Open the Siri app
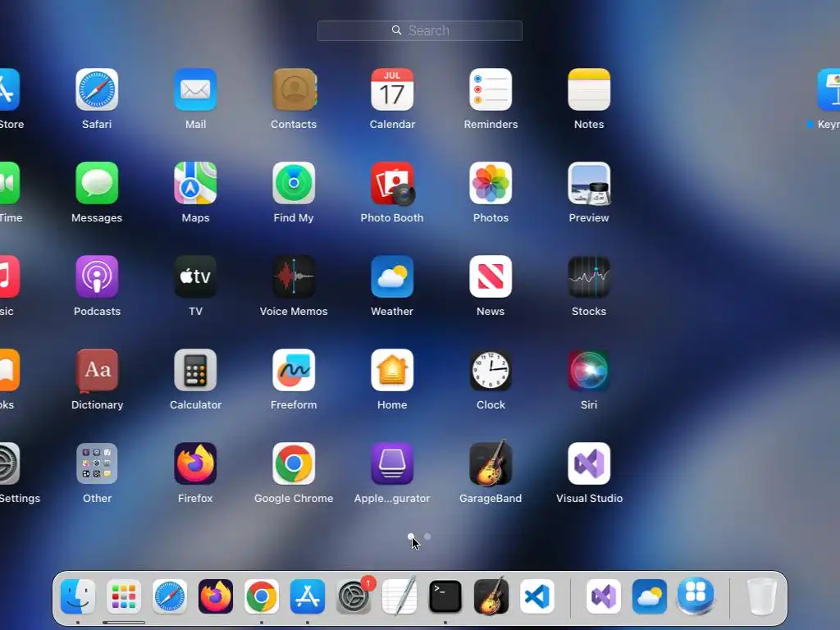Screen dimensions: 840x630 click(589, 370)
